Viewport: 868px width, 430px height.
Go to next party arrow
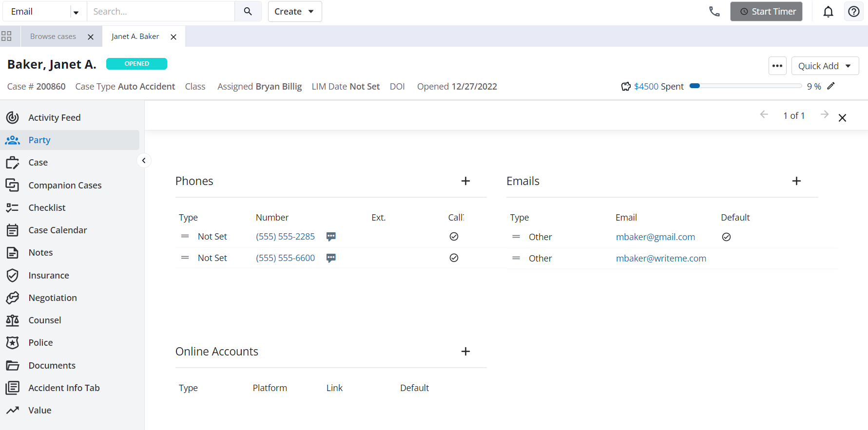[824, 114]
